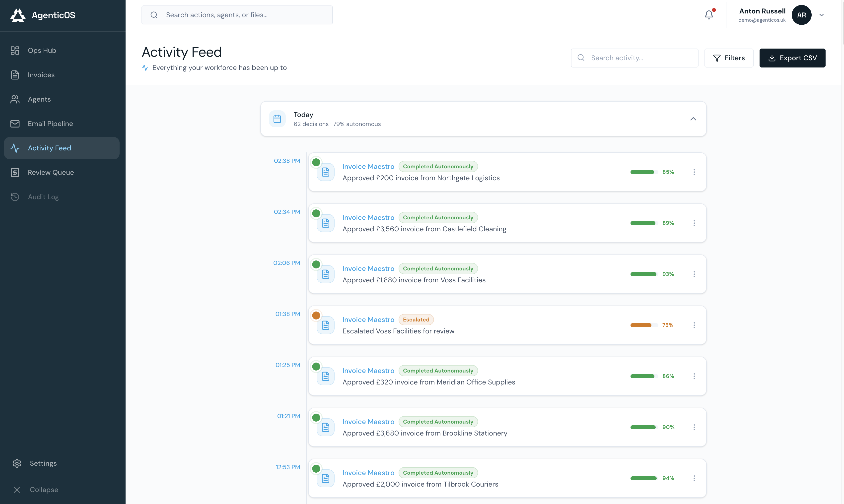The width and height of the screenshot is (844, 504).
Task: Open the Review Queue
Action: [x=62, y=173]
